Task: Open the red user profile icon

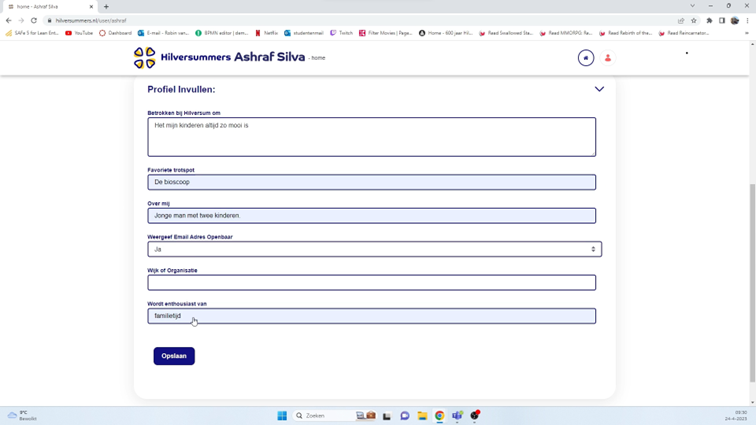Action: (608, 58)
